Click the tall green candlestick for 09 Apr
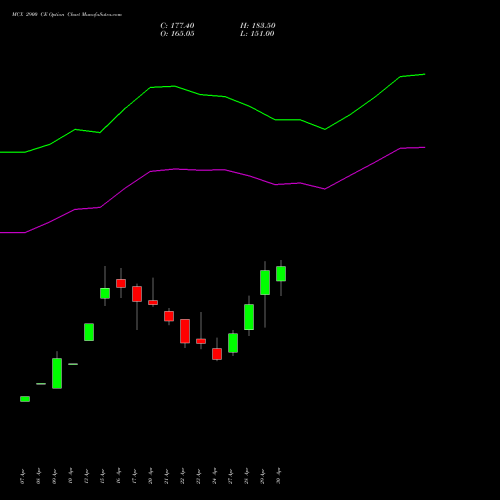Viewport: 500px width, 500px height. (57, 373)
